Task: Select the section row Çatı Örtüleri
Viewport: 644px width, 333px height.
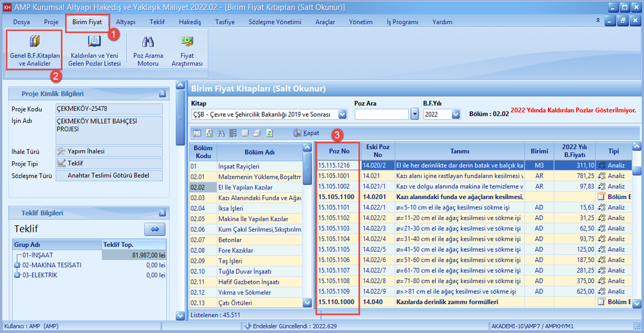Action: click(x=245, y=303)
